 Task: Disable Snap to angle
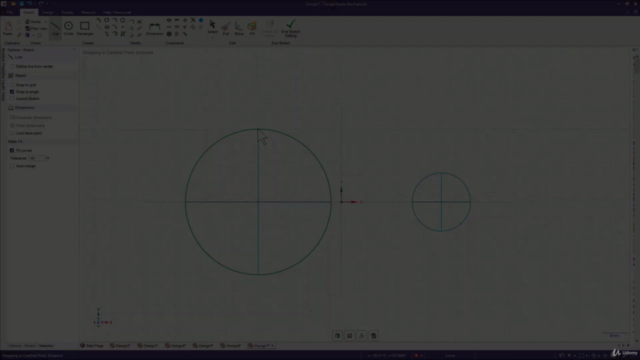tap(12, 92)
